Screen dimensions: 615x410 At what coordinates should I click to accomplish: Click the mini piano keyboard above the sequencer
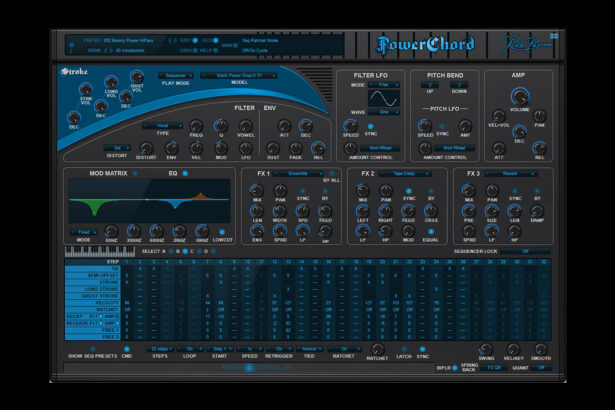tap(100, 251)
